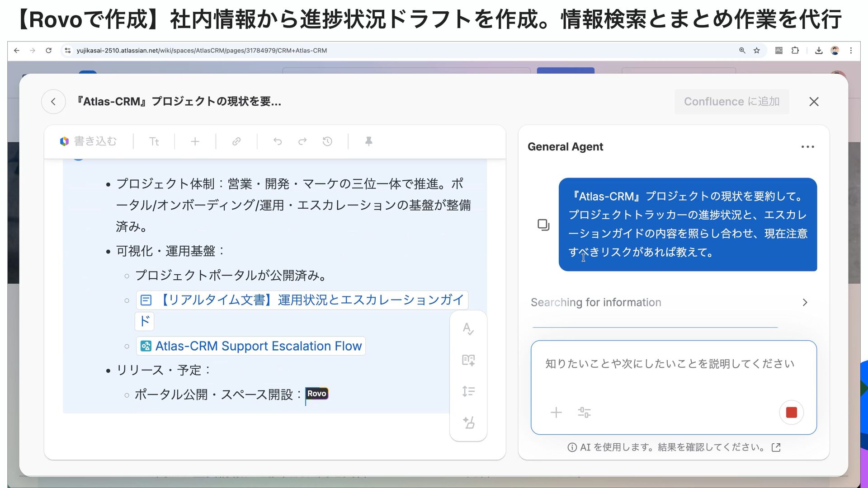Redo the last edit

pyautogui.click(x=302, y=141)
